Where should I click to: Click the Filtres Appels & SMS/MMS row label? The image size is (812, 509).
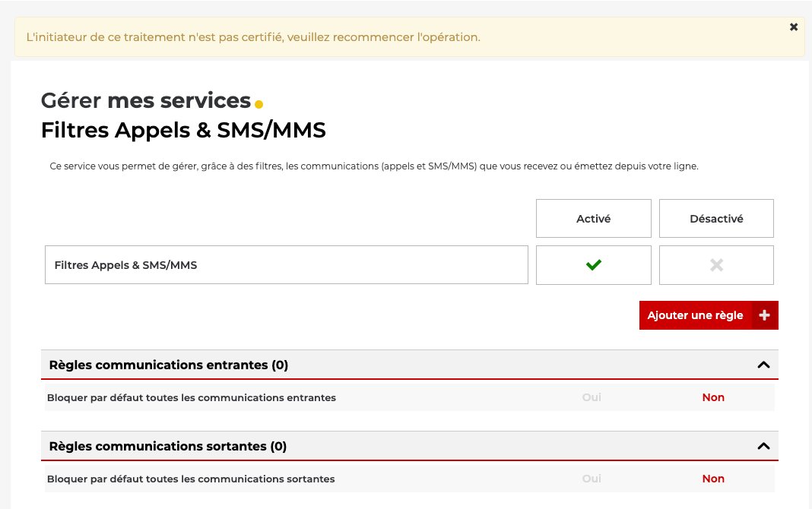[x=287, y=265]
